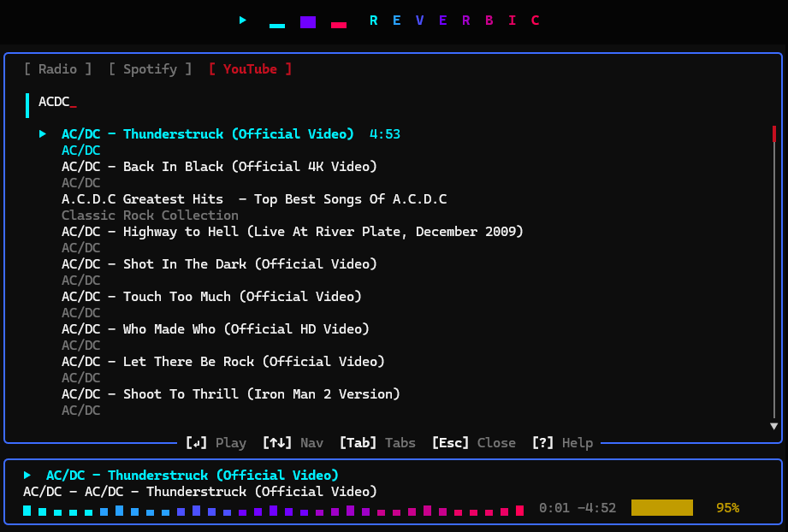This screenshot has height=532, width=788.
Task: Click the now-playing subtitle line AC/DC - AC/DC
Action: coord(200,491)
